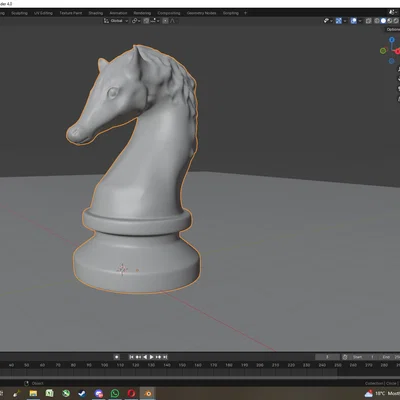
Task: Switch to the Shading workspace tab
Action: coord(96,13)
